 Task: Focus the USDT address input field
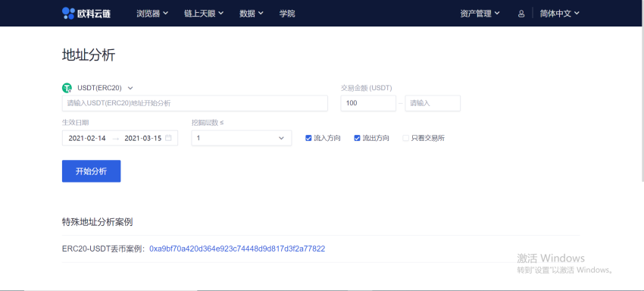[x=195, y=103]
